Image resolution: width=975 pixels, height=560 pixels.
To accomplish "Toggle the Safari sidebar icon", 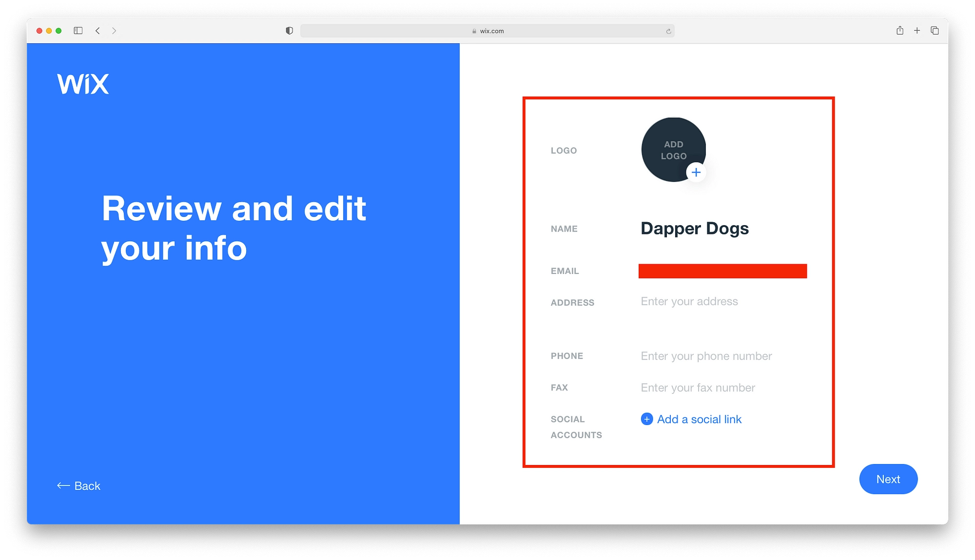I will pyautogui.click(x=78, y=31).
